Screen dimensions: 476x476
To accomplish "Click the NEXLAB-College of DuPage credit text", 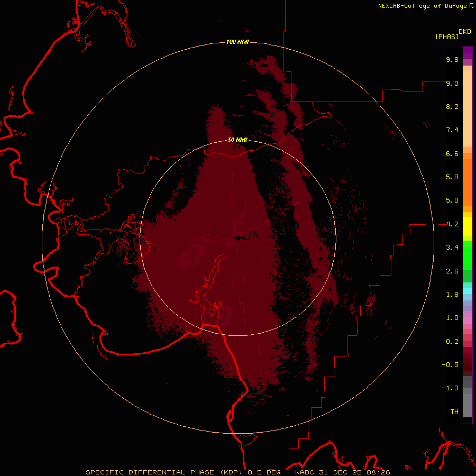I will tap(422, 6).
